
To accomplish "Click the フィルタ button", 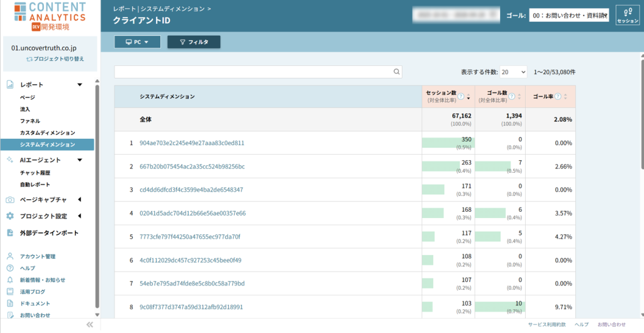I will [194, 42].
